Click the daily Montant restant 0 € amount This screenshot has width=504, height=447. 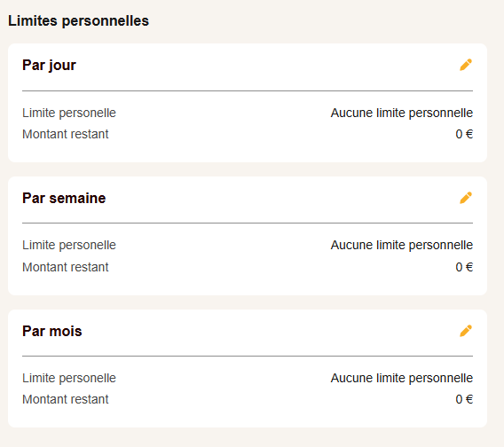pyautogui.click(x=464, y=134)
